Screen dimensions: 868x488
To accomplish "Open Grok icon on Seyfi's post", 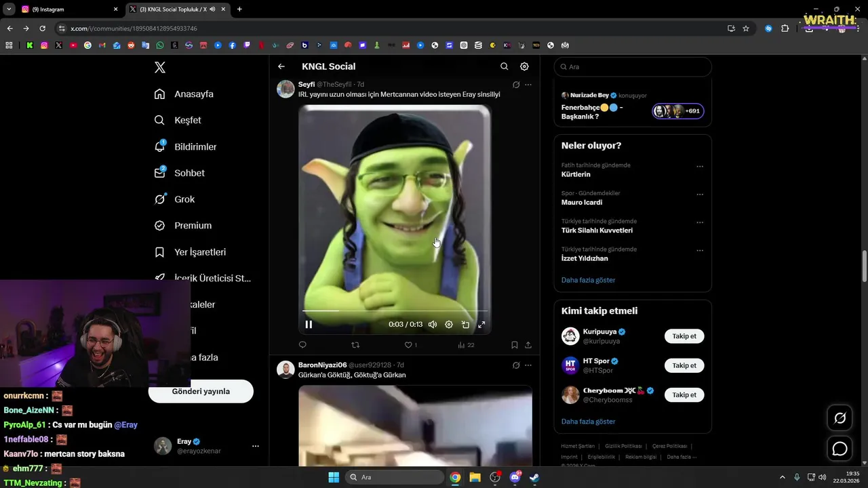I will click(x=516, y=85).
